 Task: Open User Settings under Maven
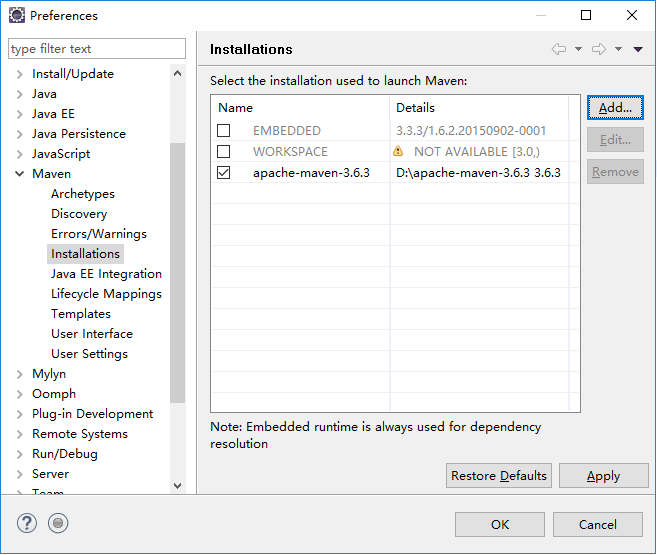tap(90, 354)
